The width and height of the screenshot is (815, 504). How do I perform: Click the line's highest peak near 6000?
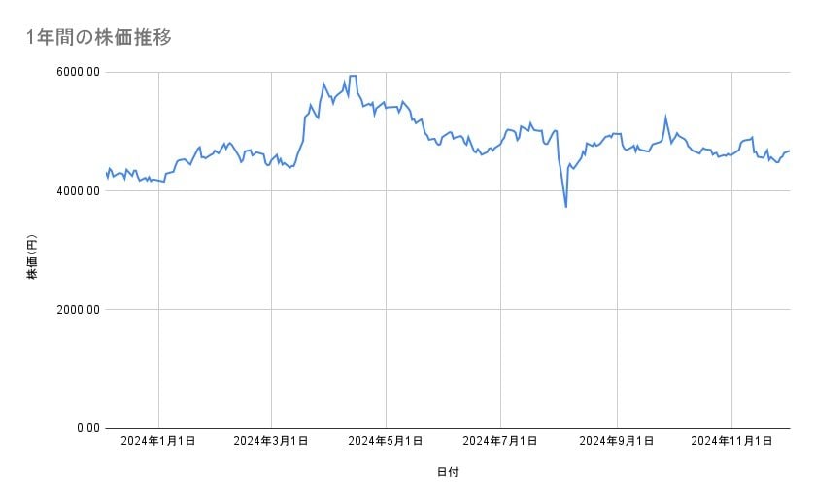pos(353,76)
